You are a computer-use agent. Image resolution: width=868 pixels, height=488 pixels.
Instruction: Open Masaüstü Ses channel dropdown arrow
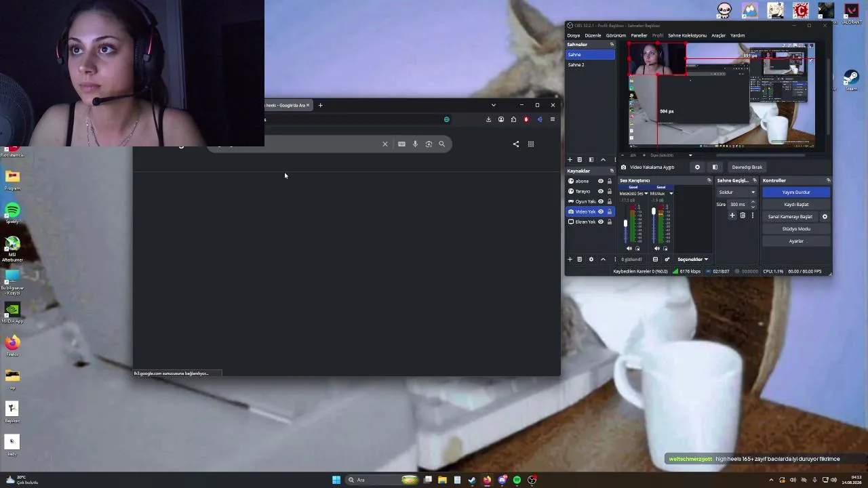click(646, 194)
